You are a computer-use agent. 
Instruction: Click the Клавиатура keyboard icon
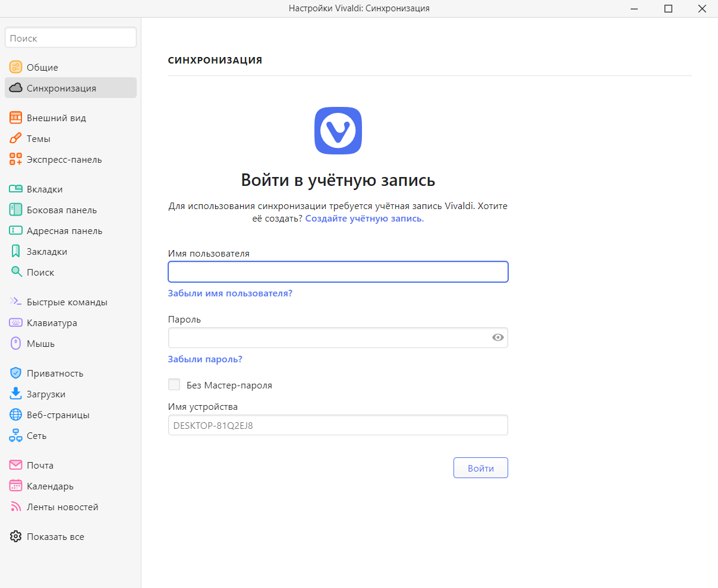point(15,323)
